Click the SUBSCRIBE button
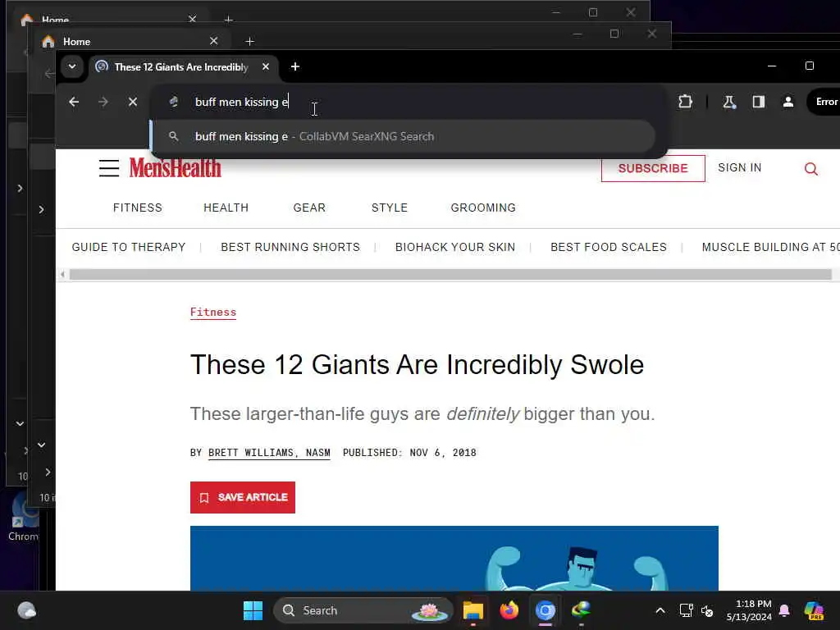 653,168
